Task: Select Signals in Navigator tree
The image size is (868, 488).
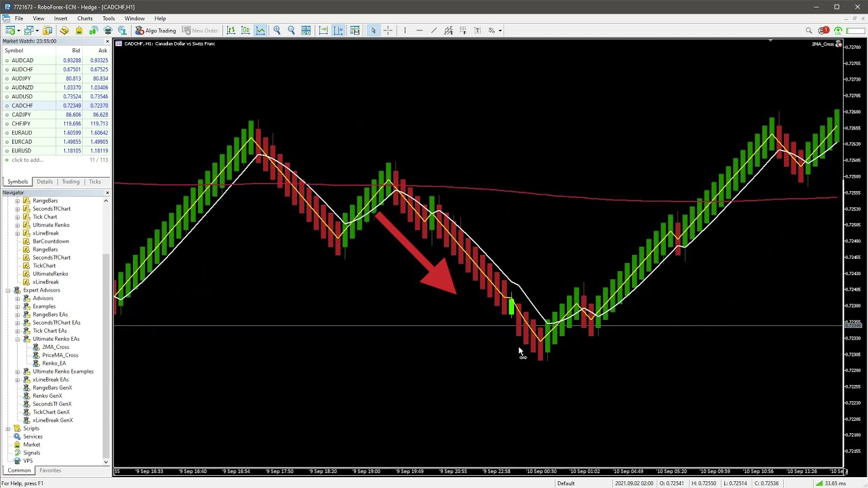Action: [x=31, y=453]
